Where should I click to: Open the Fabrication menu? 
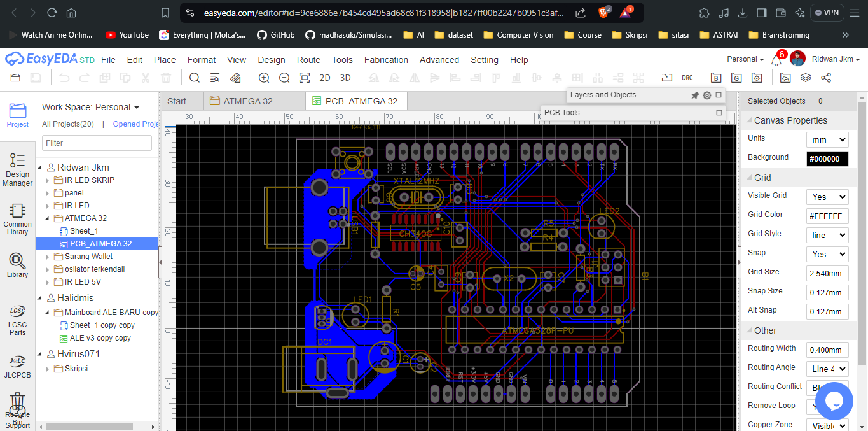[x=386, y=60]
